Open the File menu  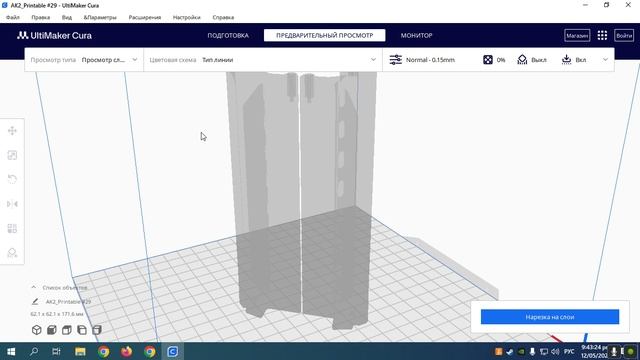[x=13, y=18]
